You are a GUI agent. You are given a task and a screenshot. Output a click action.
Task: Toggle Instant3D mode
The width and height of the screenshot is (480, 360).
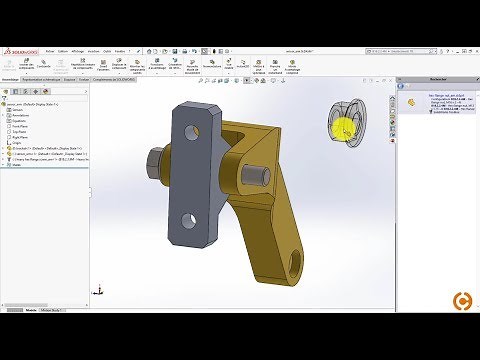[x=243, y=64]
